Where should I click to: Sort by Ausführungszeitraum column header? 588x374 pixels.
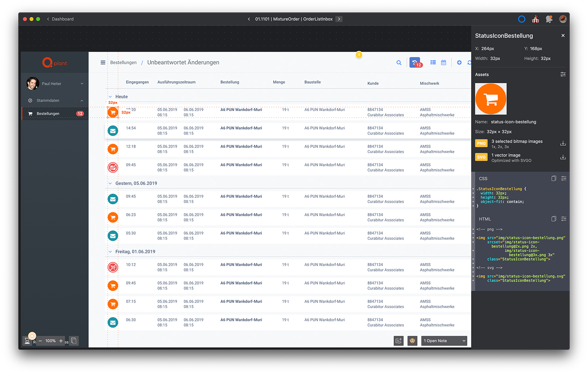coord(176,82)
